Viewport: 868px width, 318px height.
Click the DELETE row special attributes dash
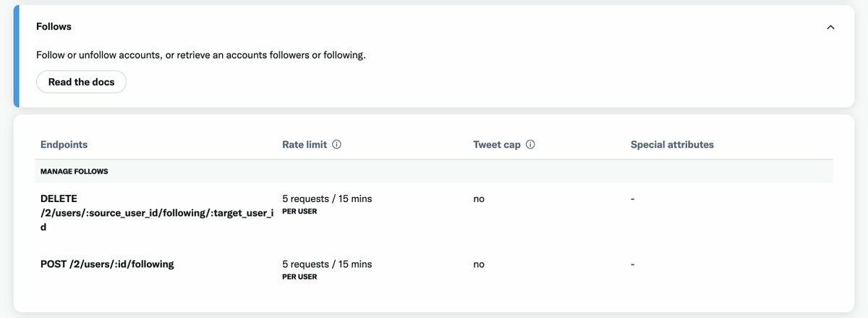(632, 198)
